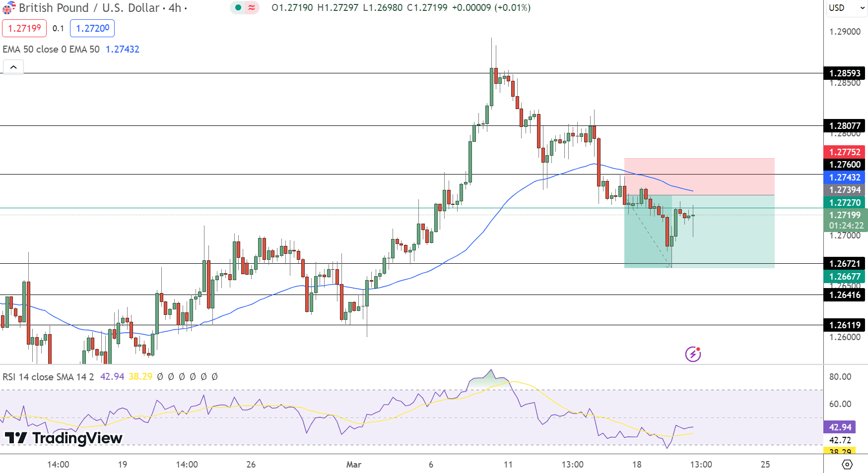The height and width of the screenshot is (473, 868).
Task: Click the 60.00 RSI scale value
Action: coord(840,404)
